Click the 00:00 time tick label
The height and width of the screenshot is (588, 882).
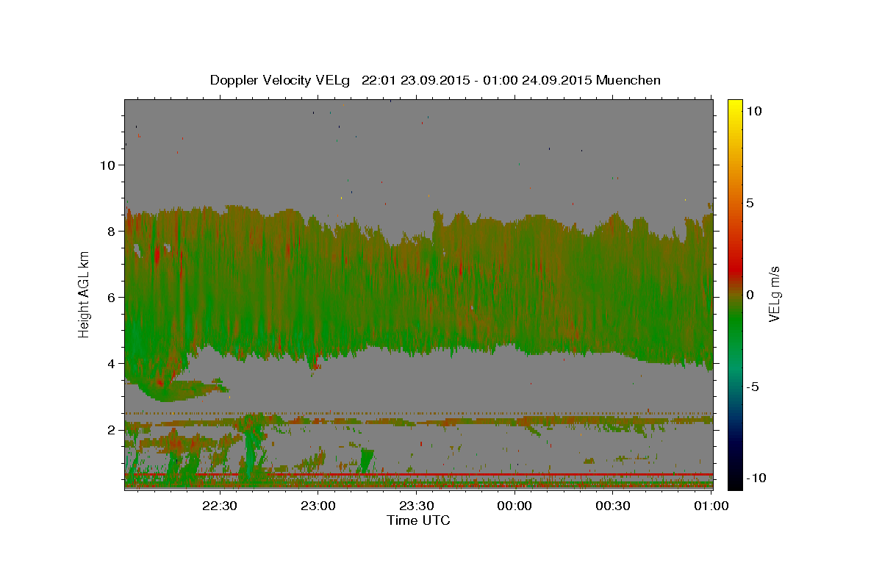click(515, 506)
